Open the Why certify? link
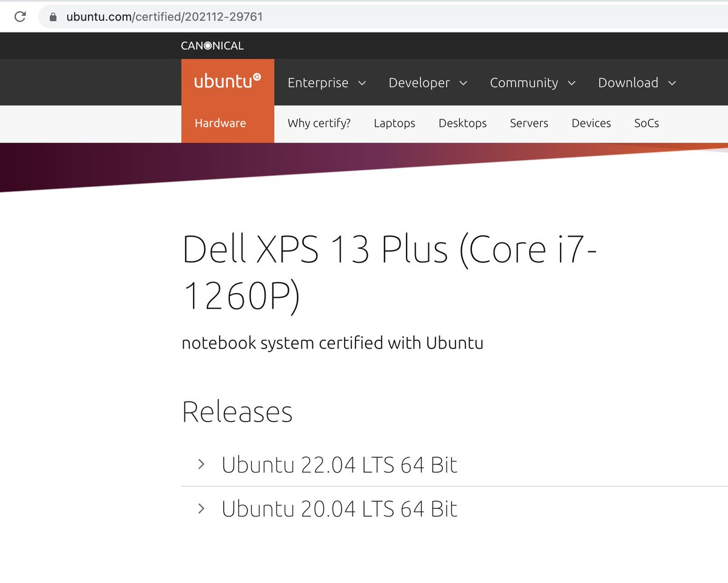 click(x=319, y=123)
